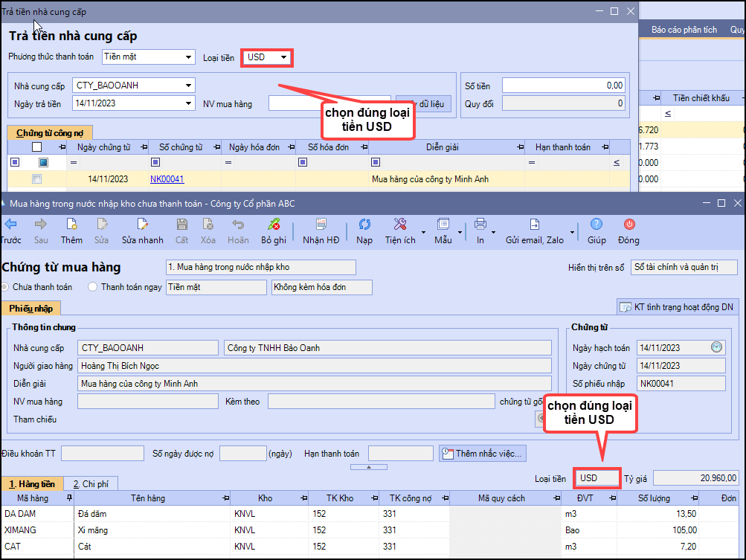
Task: Click the Nạp reload icon
Action: [364, 225]
